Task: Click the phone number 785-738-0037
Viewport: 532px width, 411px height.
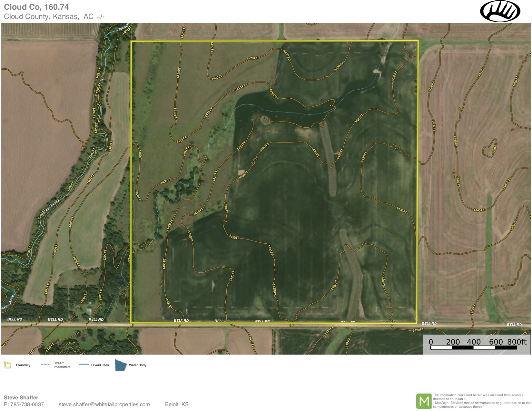Action: click(27, 405)
